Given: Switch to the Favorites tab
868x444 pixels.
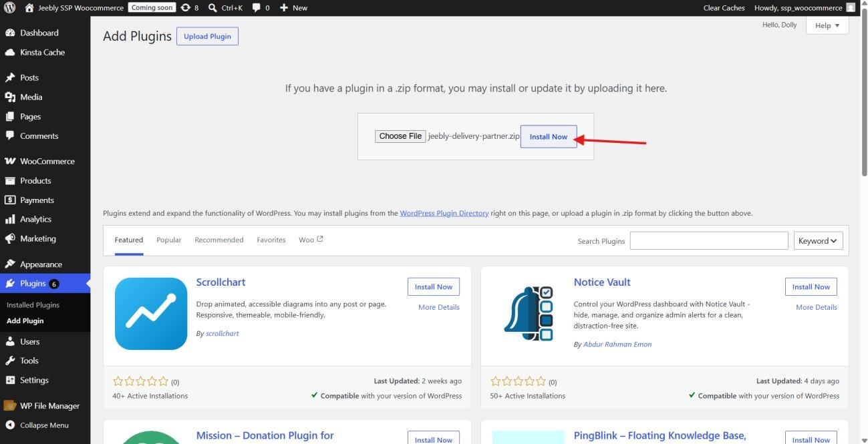Looking at the screenshot, I should [x=271, y=240].
